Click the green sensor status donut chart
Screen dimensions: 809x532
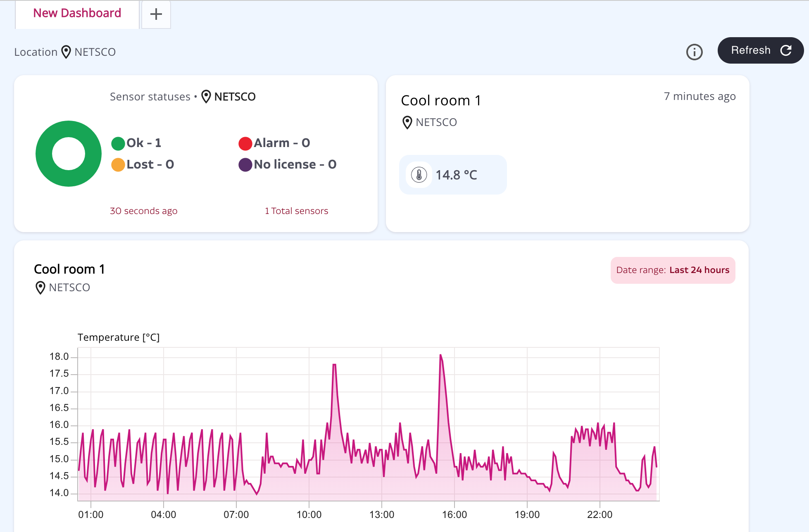point(69,154)
